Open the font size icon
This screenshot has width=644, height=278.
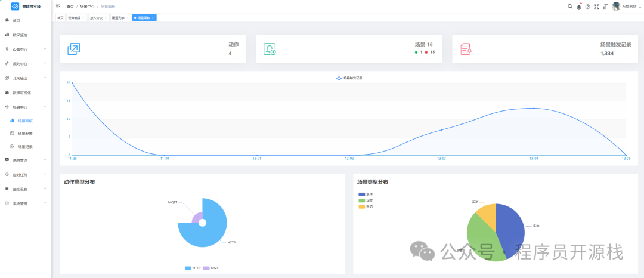(605, 7)
